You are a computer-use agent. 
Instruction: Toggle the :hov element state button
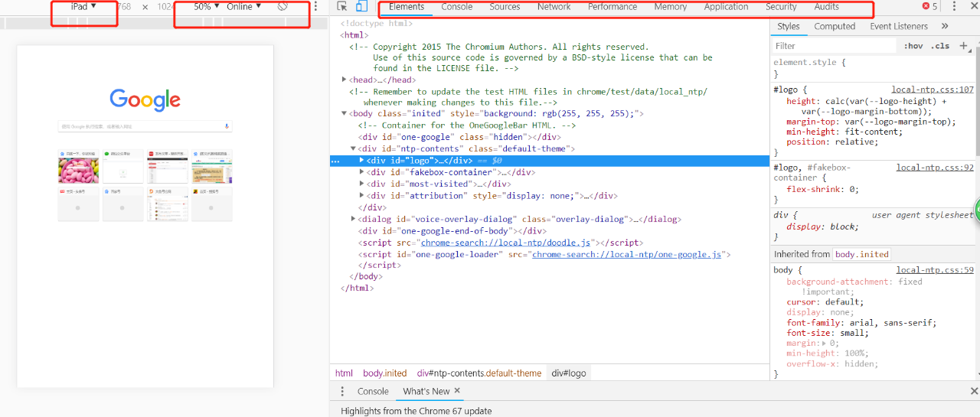913,46
